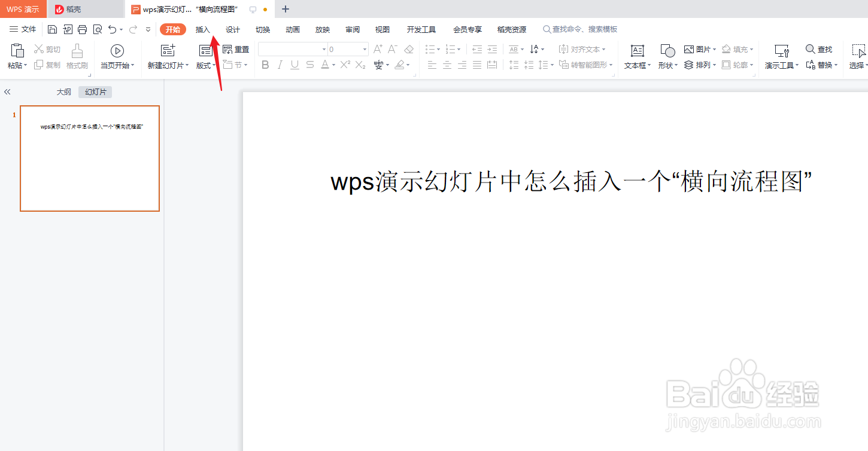Click the Reset (重置) button
Screen dimensions: 868x451
[236, 50]
